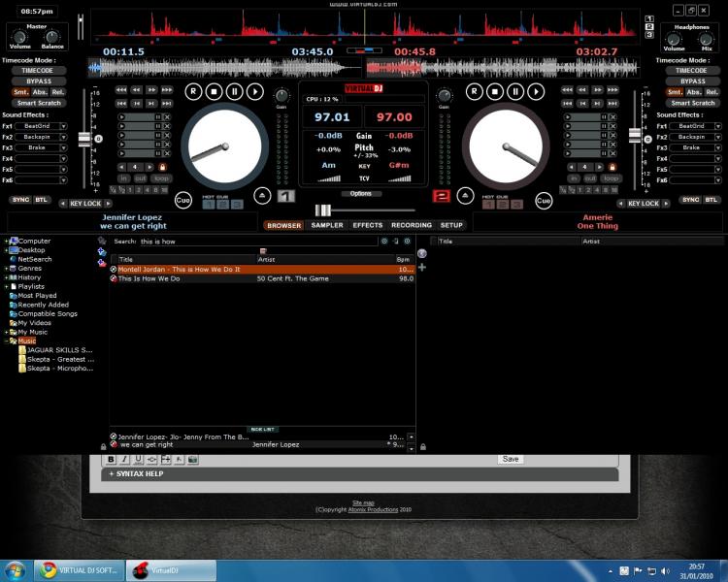Click Italic icon in browser window editor

coord(124,460)
